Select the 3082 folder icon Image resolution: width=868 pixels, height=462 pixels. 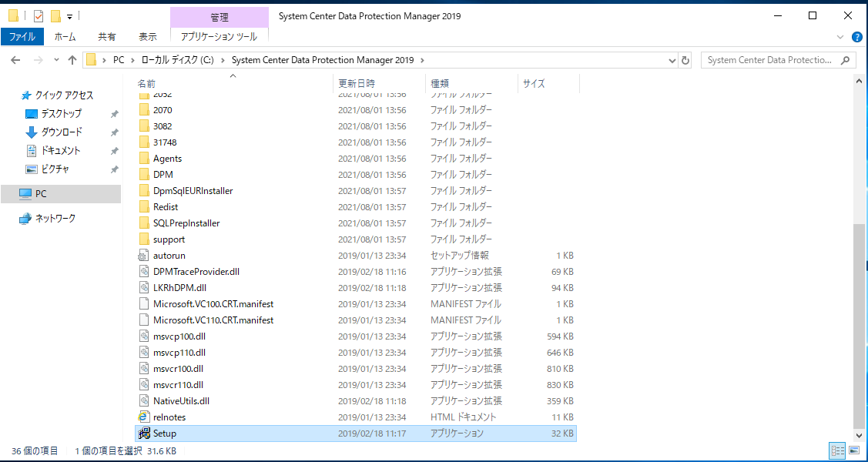144,126
